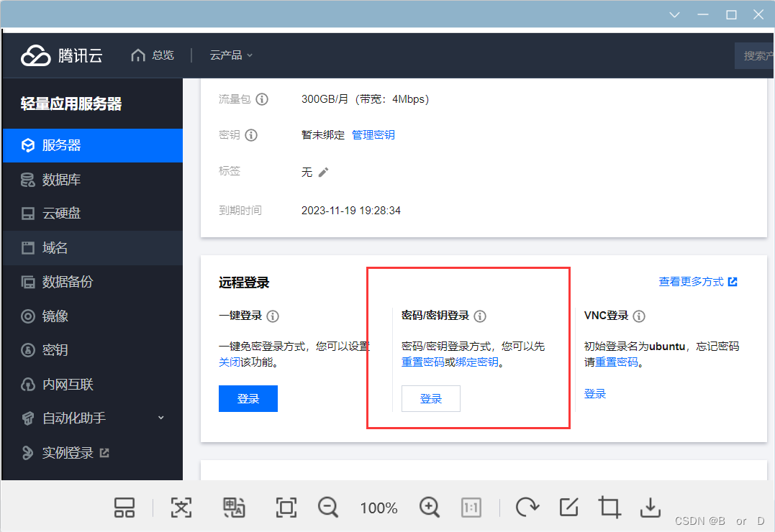Open 镜像 in the sidebar

(x=92, y=316)
